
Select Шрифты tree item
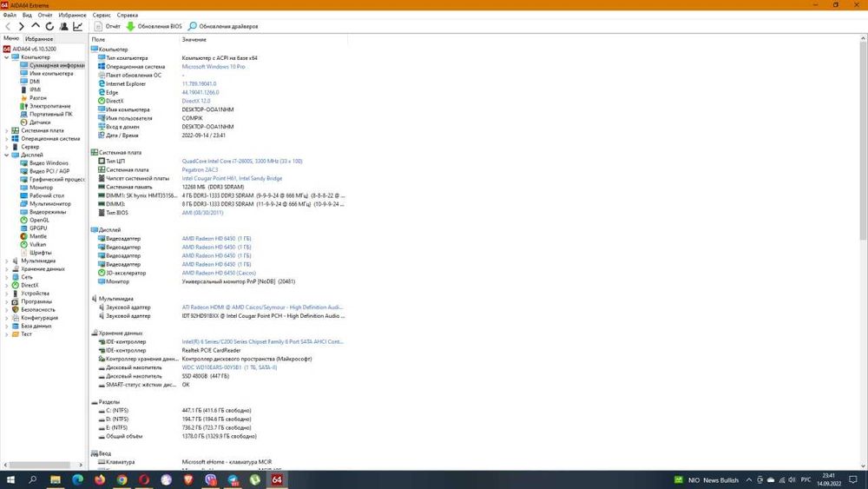[40, 253]
